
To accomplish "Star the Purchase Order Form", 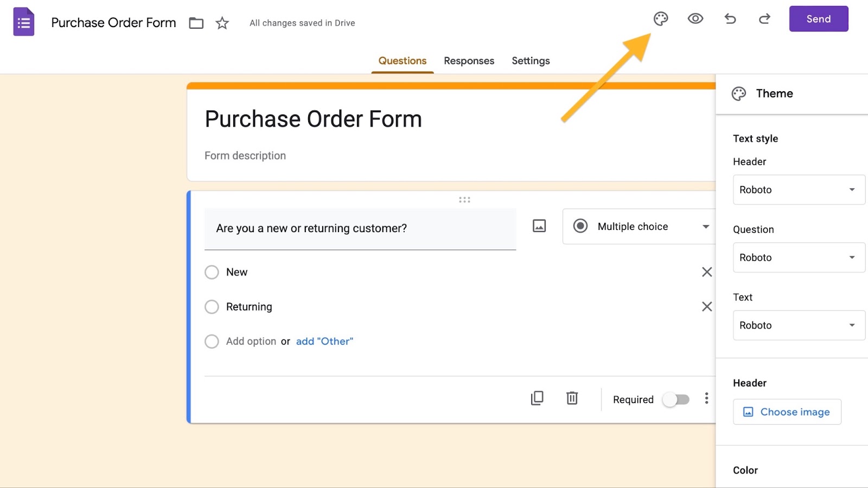I will click(x=222, y=23).
